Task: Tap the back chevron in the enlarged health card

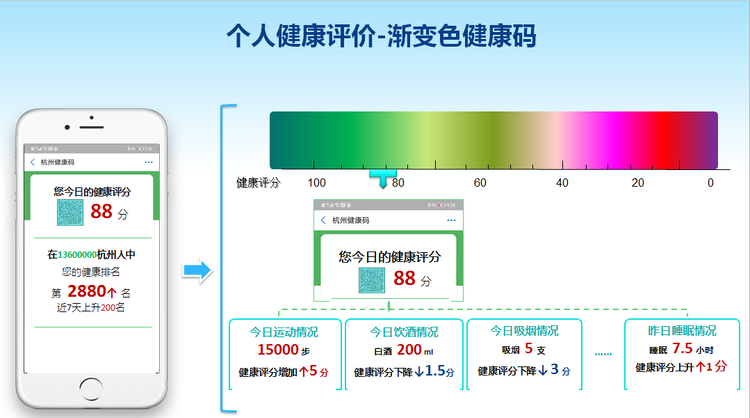Action: pyautogui.click(x=323, y=220)
